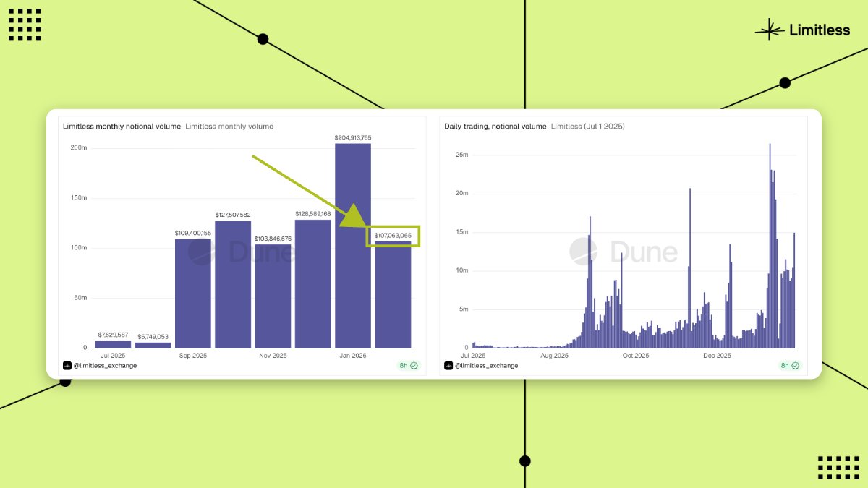868x488 pixels.
Task: Click the '15m' y-axis label on the daily chart
Action: [x=461, y=232]
